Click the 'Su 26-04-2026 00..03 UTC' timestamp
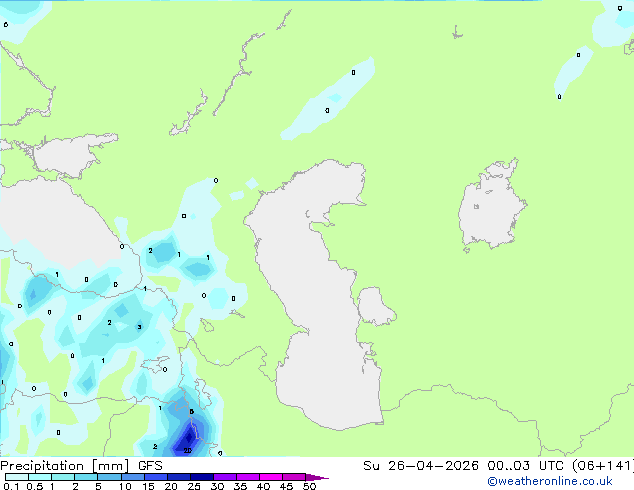Screen dimensions: 634x490 tap(465, 466)
